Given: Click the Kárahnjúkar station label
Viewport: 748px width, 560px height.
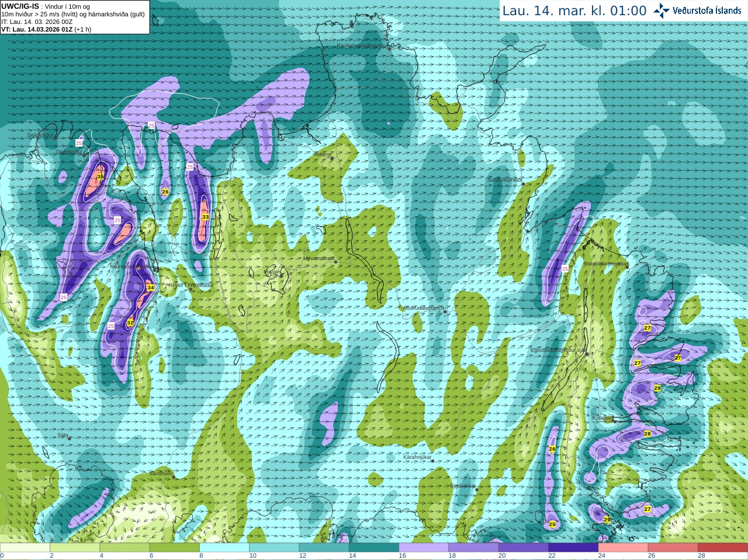Looking at the screenshot, I should tap(417, 457).
